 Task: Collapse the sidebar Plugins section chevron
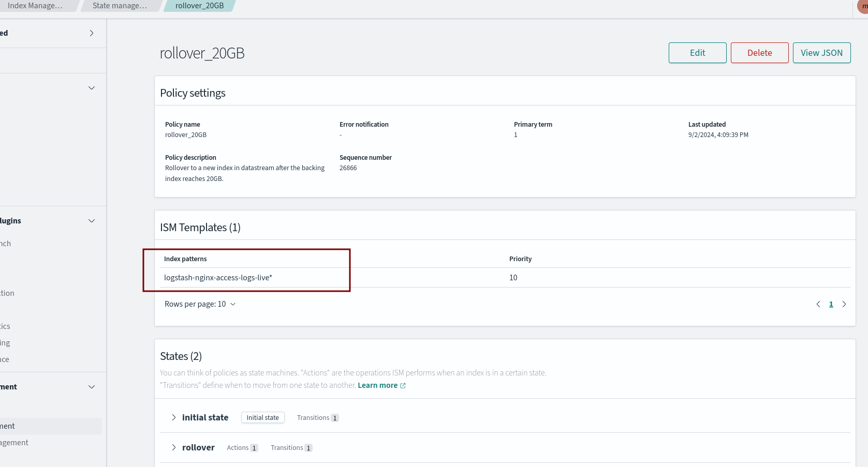point(92,221)
